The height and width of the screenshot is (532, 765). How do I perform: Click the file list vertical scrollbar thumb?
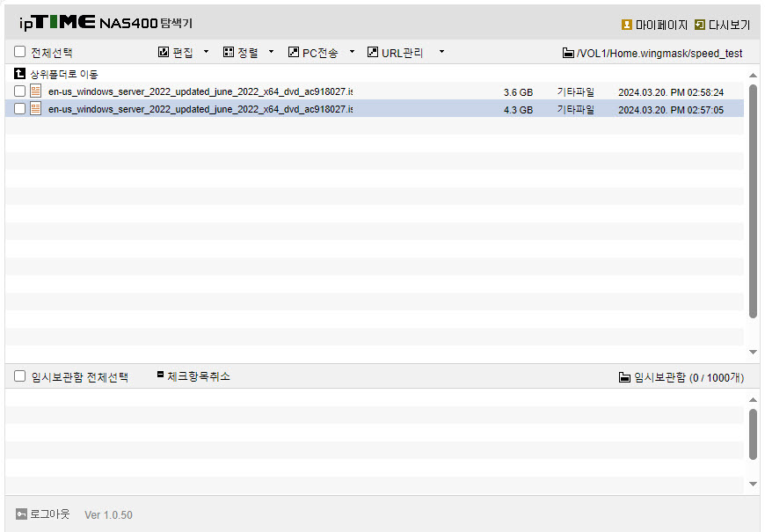(x=753, y=201)
